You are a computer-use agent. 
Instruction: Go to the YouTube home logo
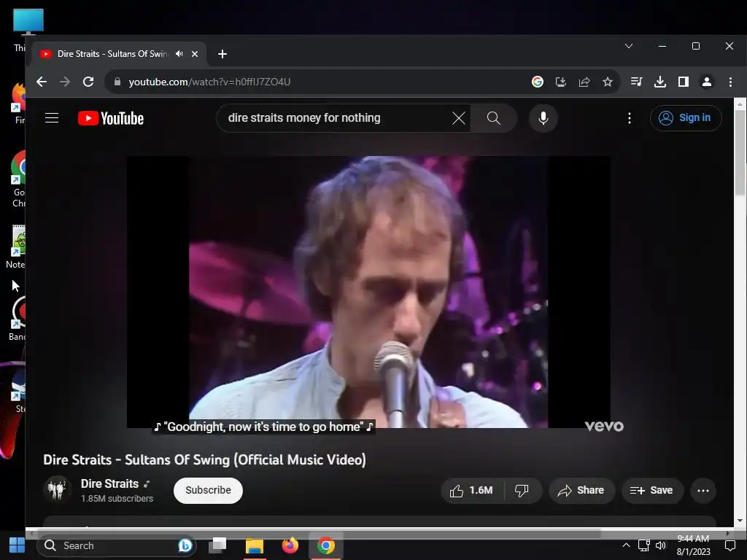[x=111, y=118]
